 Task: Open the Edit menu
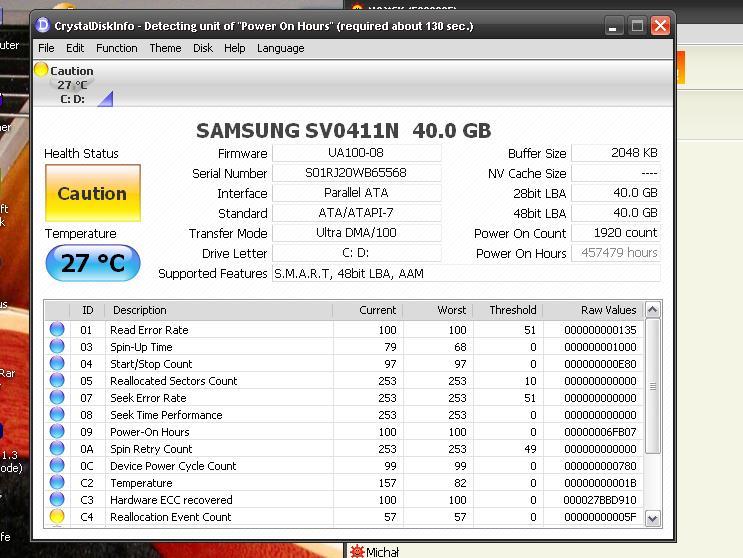75,48
